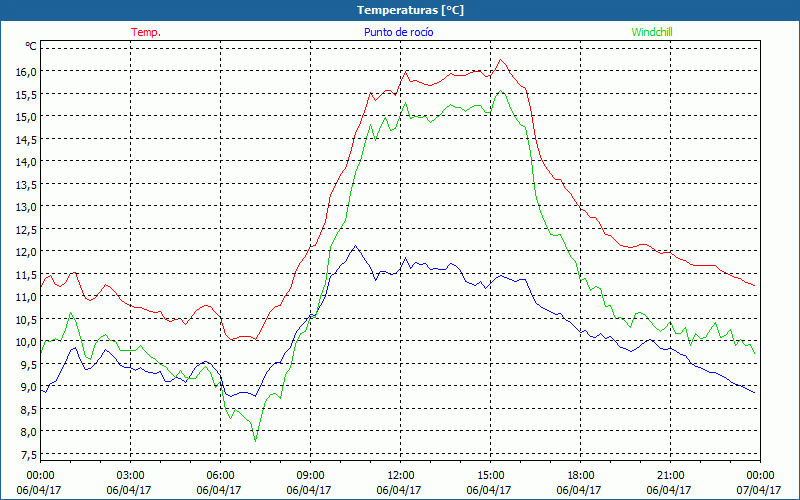Click the blue dew point peak near 10:30
The height and width of the screenshot is (500, 800).
coord(356,246)
